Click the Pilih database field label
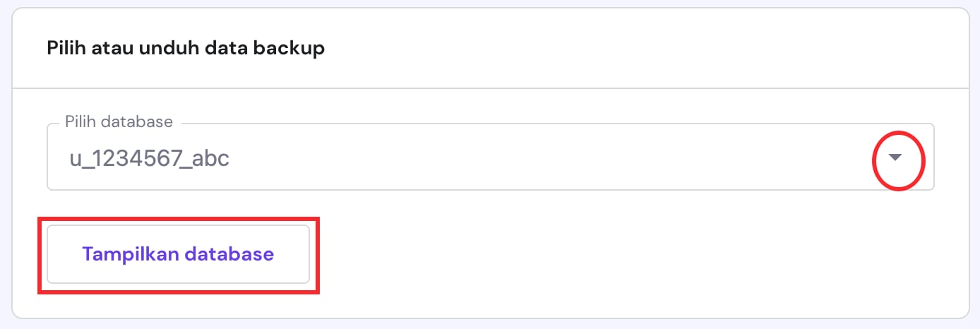The image size is (980, 329). 119,121
